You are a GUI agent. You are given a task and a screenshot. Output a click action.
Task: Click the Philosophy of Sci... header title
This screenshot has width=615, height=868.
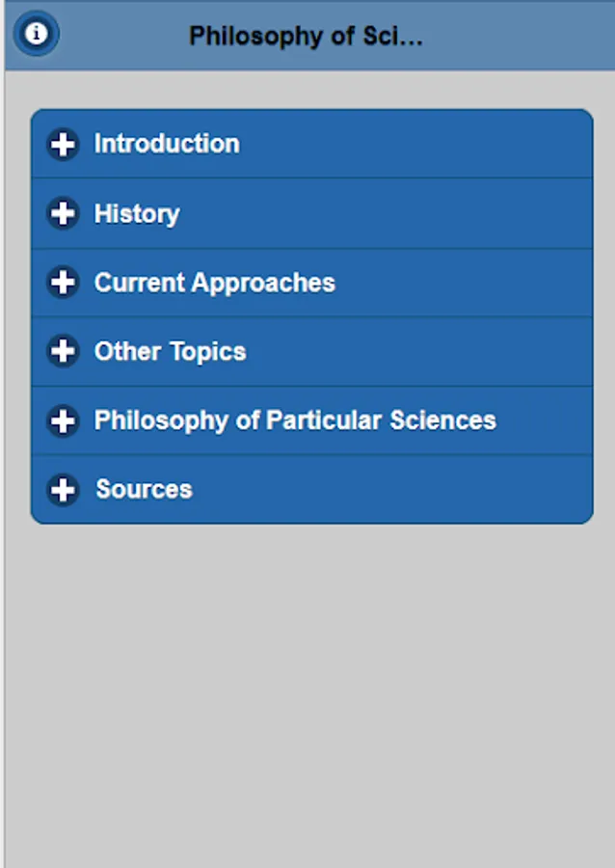(x=306, y=37)
